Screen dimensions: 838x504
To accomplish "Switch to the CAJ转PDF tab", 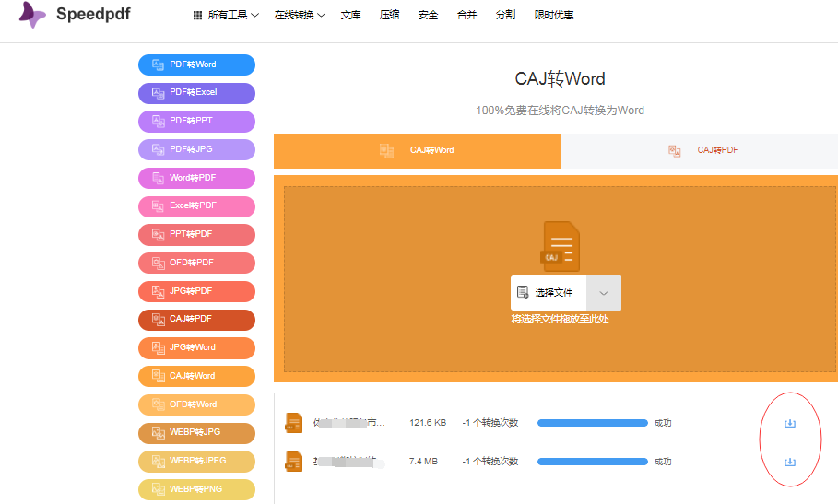I will [699, 150].
